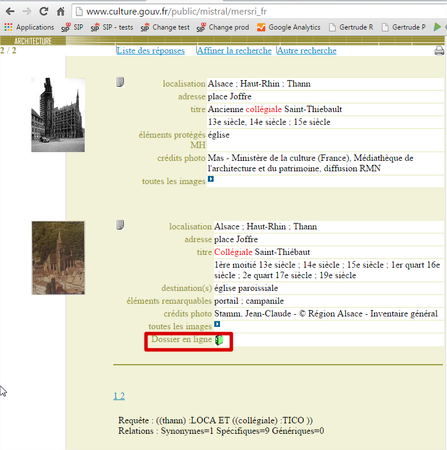Screen dimensions: 447x450
Task: Show all images for Ancienne collégiale Saint-Thiebault
Action: click(x=211, y=179)
